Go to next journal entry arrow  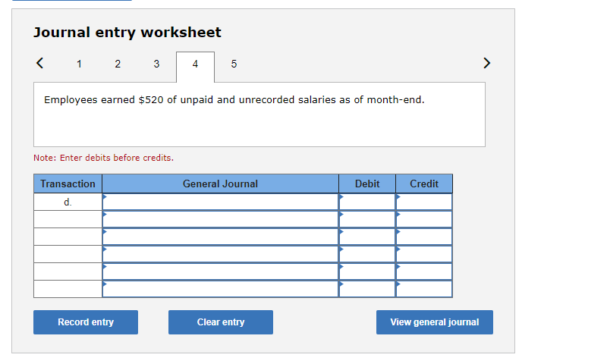pos(486,63)
